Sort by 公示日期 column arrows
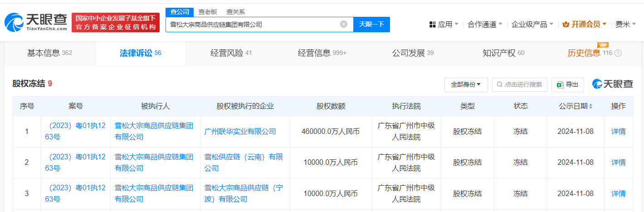The image size is (644, 212). (x=590, y=106)
